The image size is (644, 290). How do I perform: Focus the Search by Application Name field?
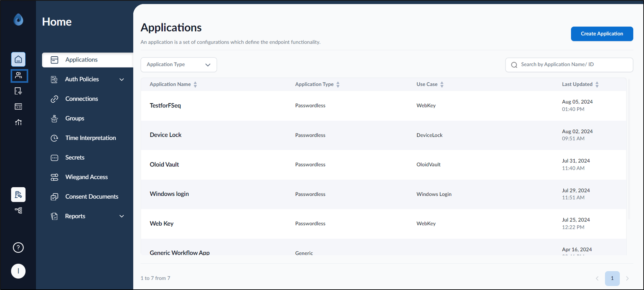[x=569, y=65]
